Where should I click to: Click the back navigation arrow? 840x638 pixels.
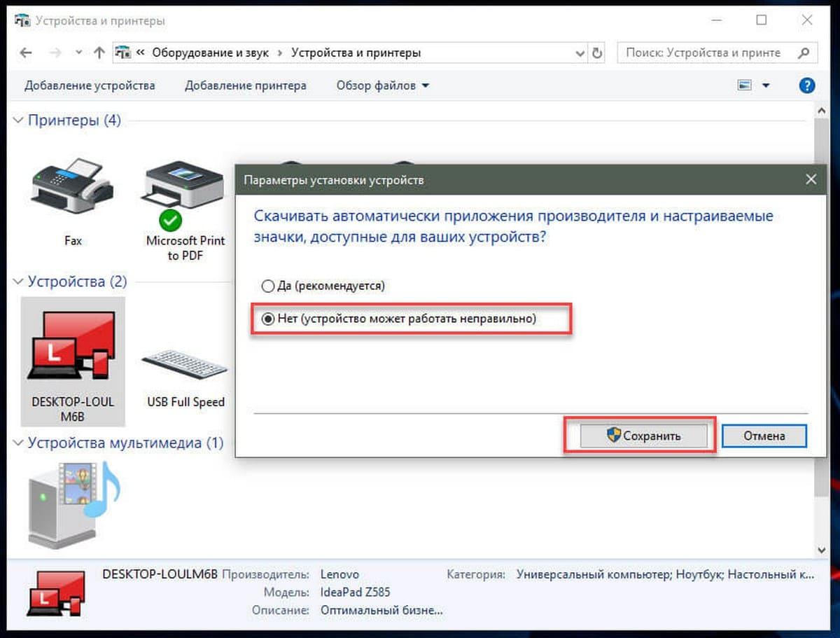27,53
